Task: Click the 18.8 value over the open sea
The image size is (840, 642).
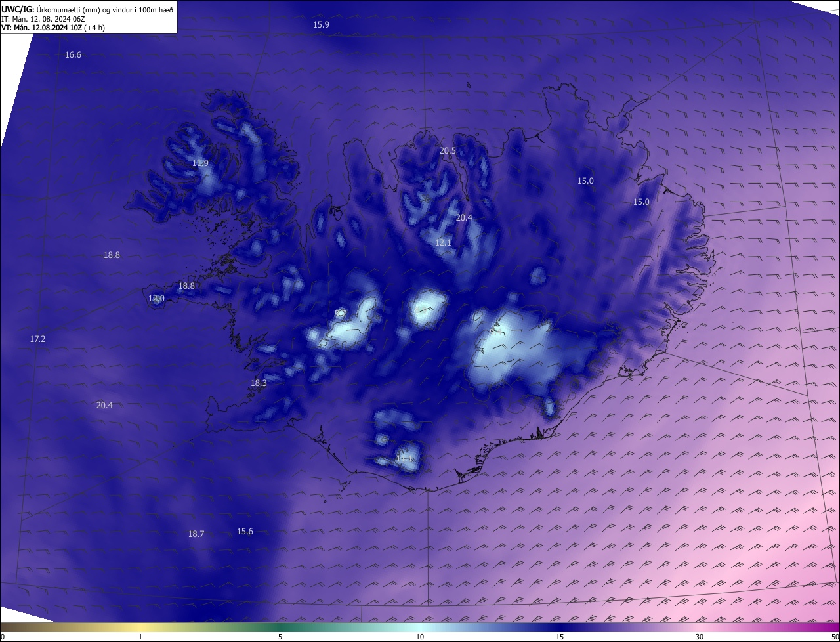Action: click(112, 255)
